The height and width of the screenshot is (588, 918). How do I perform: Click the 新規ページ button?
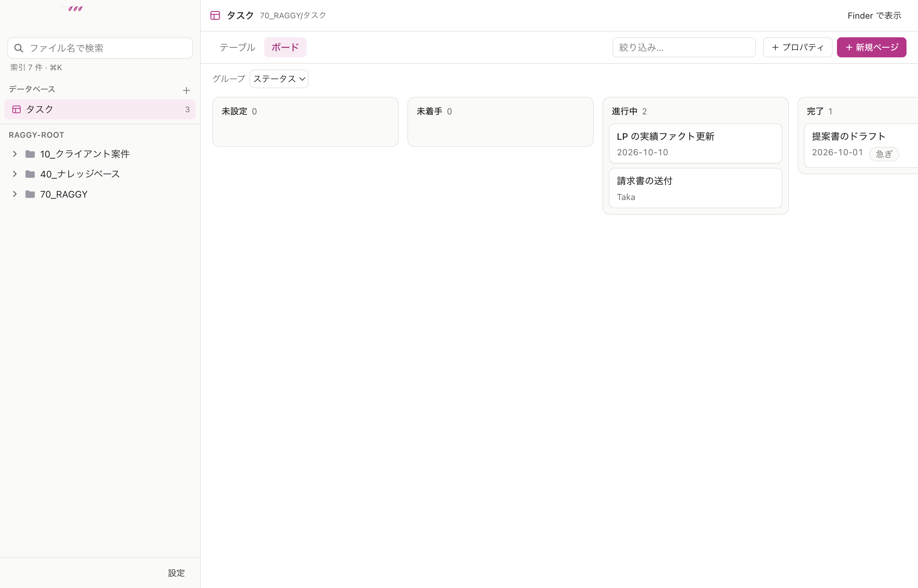(871, 47)
